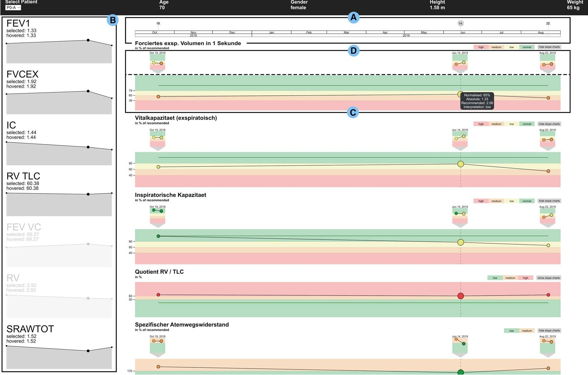This screenshot has height=375, width=588.
Task: Show slope charts for Quotient RV / TLC
Action: pyautogui.click(x=549, y=278)
